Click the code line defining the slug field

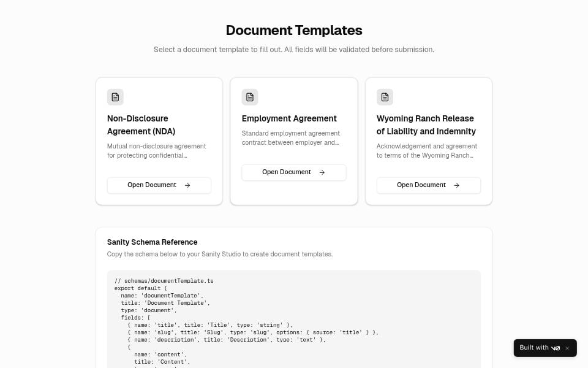pyautogui.click(x=253, y=332)
